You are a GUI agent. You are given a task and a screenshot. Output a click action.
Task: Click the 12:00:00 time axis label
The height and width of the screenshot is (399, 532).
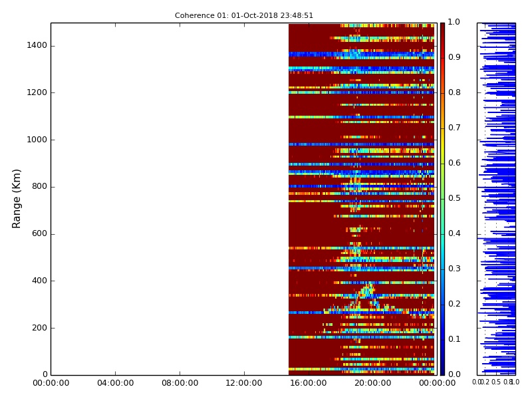[244, 383]
